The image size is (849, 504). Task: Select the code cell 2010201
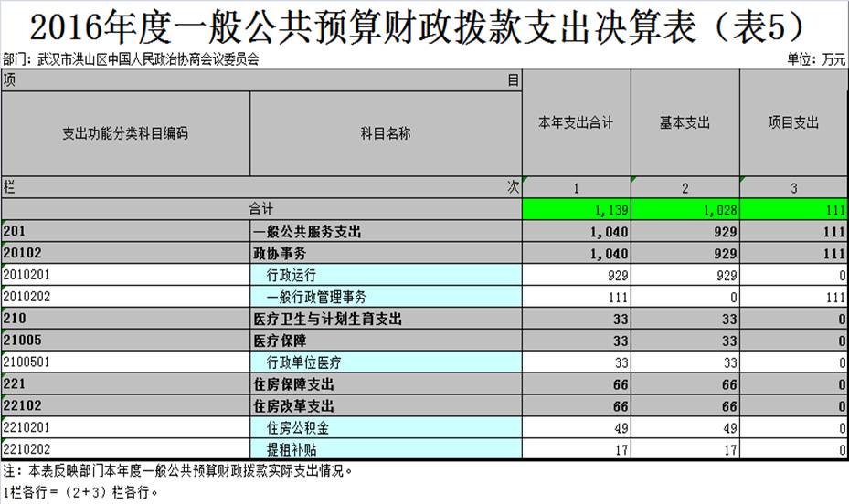pos(125,275)
